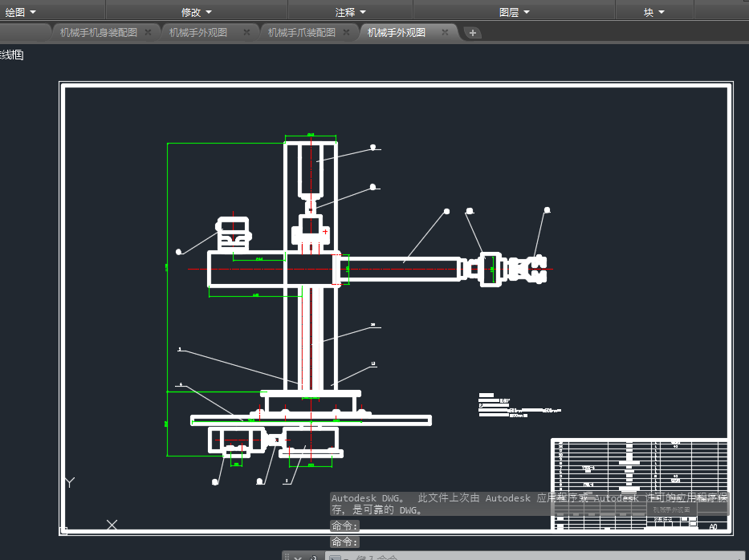This screenshot has width=749, height=560.
Task: Switch to the inactive 机械手外观图 drawing tab
Action: tap(198, 32)
